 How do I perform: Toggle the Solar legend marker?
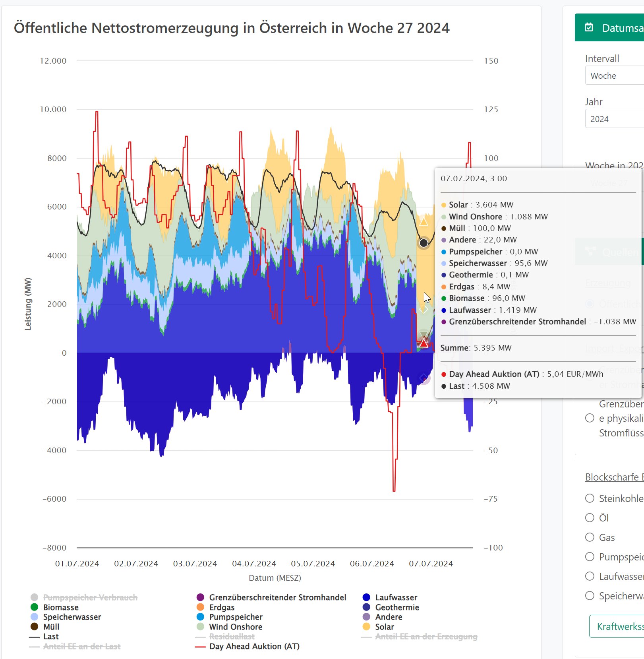tap(367, 626)
